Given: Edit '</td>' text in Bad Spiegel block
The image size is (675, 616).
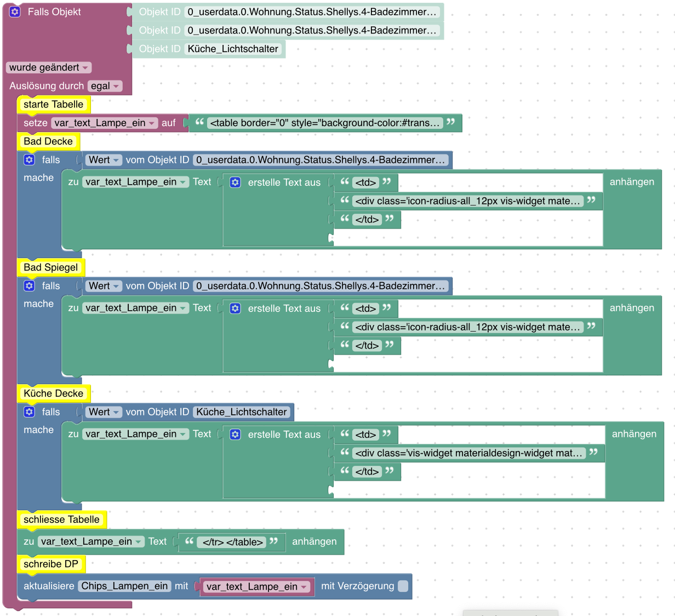Looking at the screenshot, I should coord(367,345).
